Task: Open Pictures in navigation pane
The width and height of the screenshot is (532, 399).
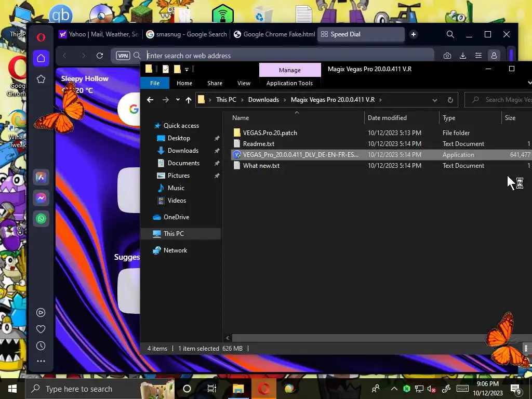Action: (179, 176)
